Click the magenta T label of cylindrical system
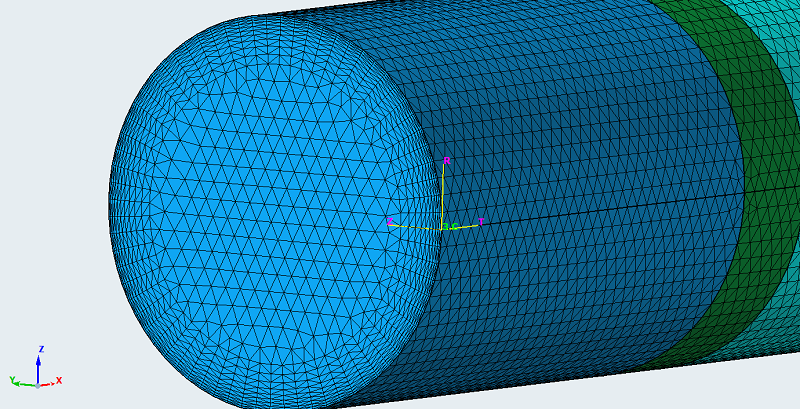Image resolution: width=800 pixels, height=409 pixels. (481, 221)
